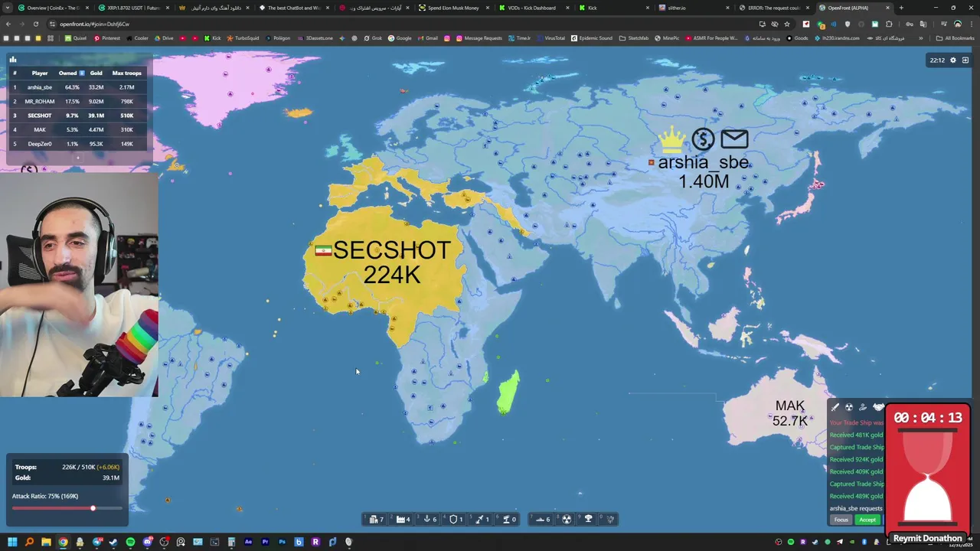Click the pencil icon in events panel
Screen dimensions: 980x551
[835, 407]
